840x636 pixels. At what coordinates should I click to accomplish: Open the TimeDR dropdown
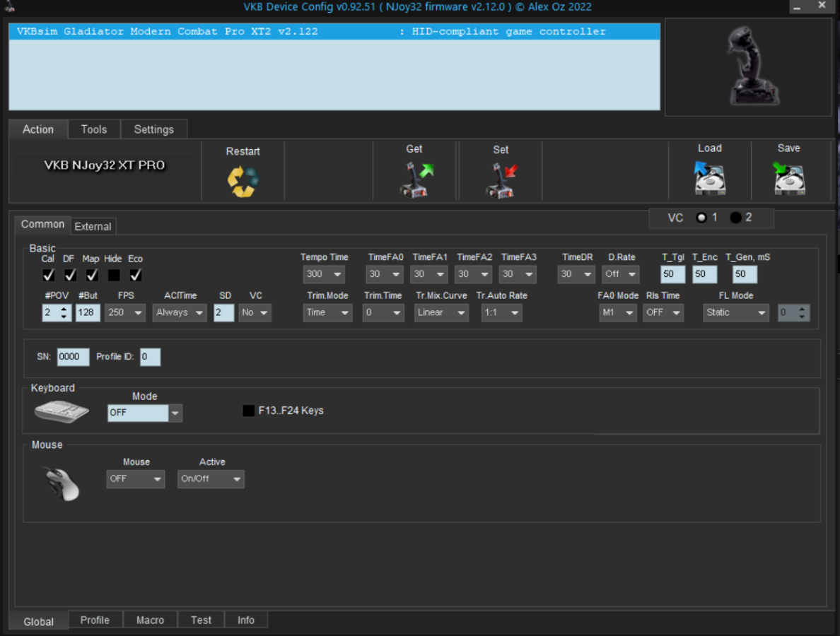pos(576,274)
